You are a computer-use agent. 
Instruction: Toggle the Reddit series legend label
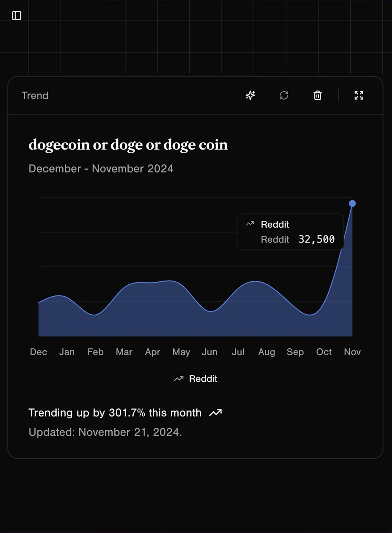(203, 379)
